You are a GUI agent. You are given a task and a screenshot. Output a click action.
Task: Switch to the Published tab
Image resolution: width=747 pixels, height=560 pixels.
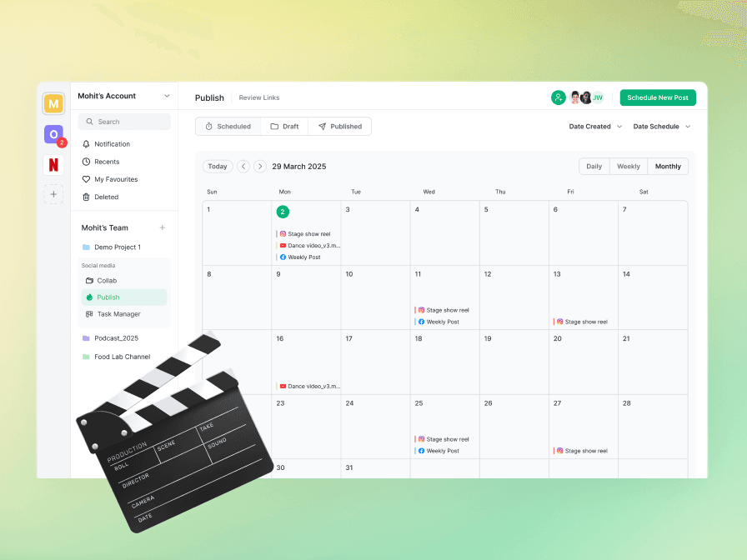pyautogui.click(x=339, y=126)
